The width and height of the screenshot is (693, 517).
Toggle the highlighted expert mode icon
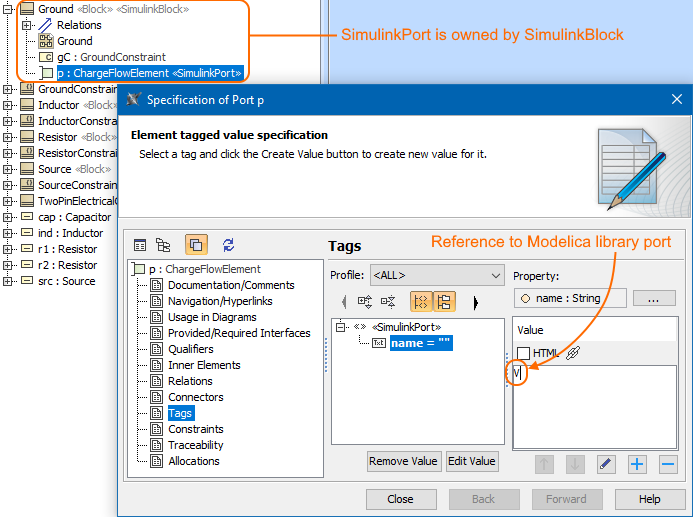pos(196,245)
